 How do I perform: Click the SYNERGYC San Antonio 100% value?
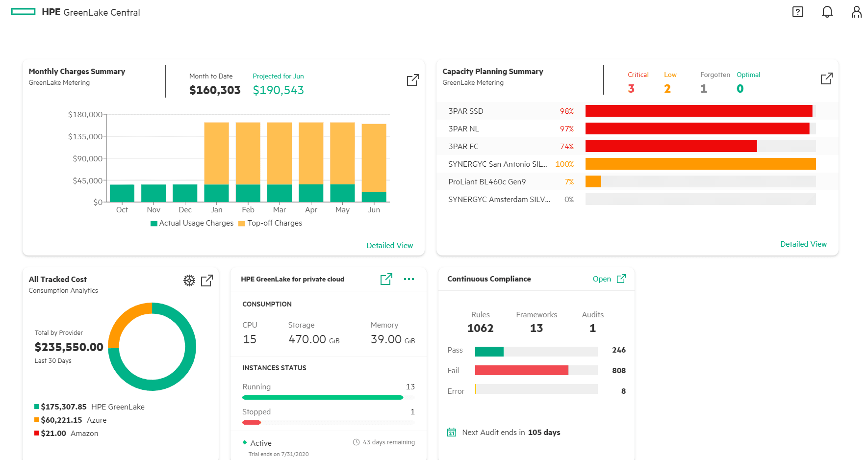pos(564,164)
